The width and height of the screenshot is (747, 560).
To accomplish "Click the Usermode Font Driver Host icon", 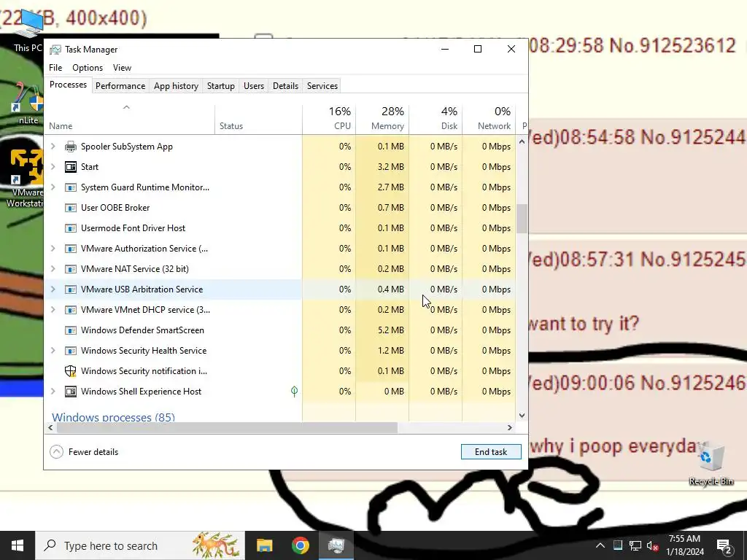I will tap(71, 228).
